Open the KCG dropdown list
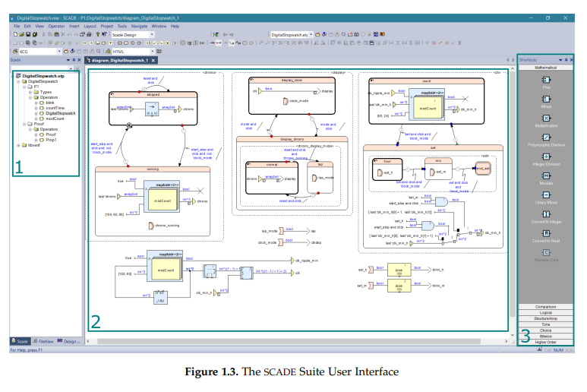Viewport: 587px width, 392px height. pyautogui.click(x=58, y=52)
